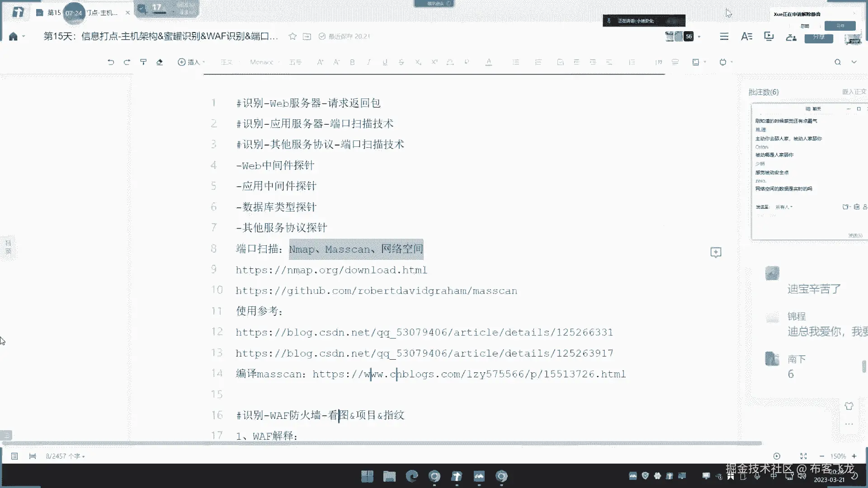The width and height of the screenshot is (868, 488).
Task: Start presentation mode icon
Action: (x=769, y=37)
